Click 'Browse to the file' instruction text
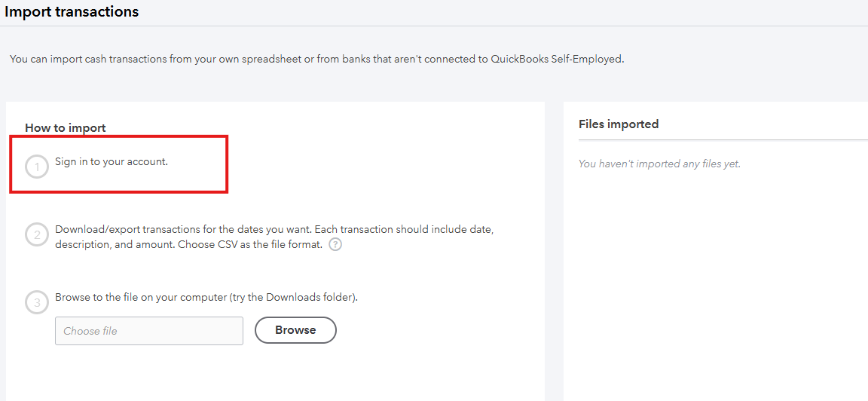868x401 pixels. pos(206,298)
